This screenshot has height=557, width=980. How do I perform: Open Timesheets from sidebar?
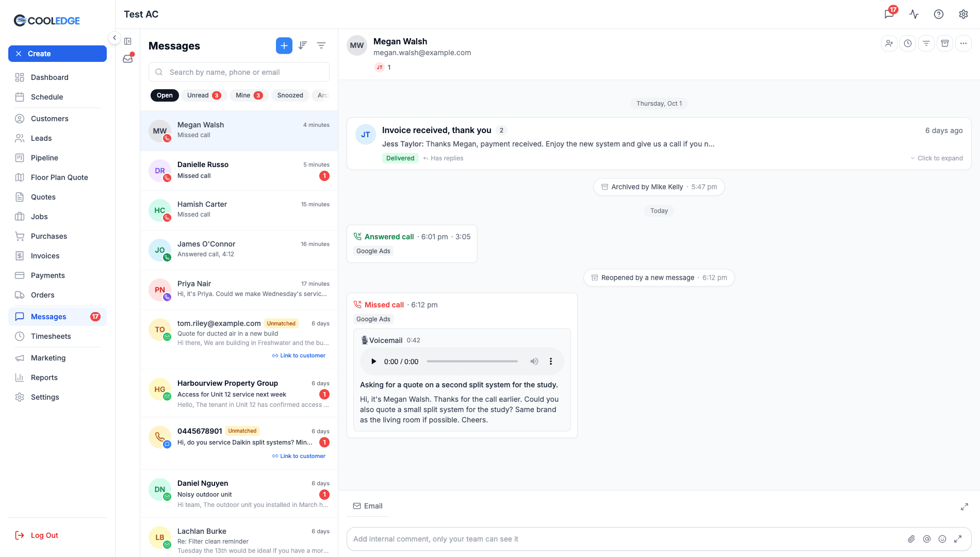(x=57, y=336)
